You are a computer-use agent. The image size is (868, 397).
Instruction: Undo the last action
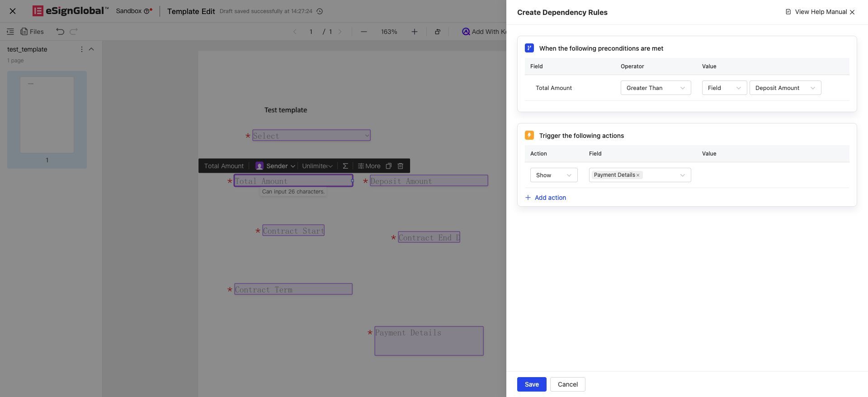point(60,32)
